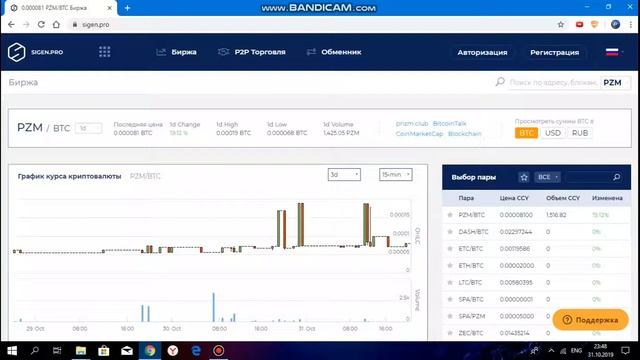Select the LTC/BTC pair row
Image resolution: width=640 pixels, height=360 pixels.
click(536, 282)
